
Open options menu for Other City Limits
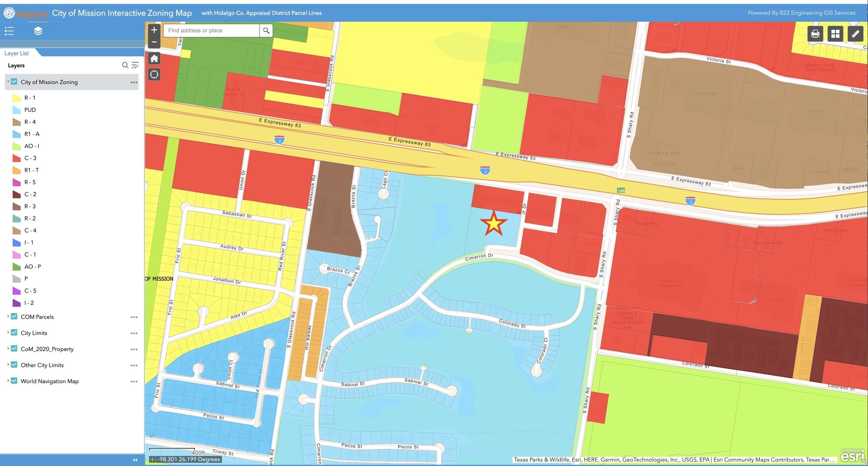[134, 365]
